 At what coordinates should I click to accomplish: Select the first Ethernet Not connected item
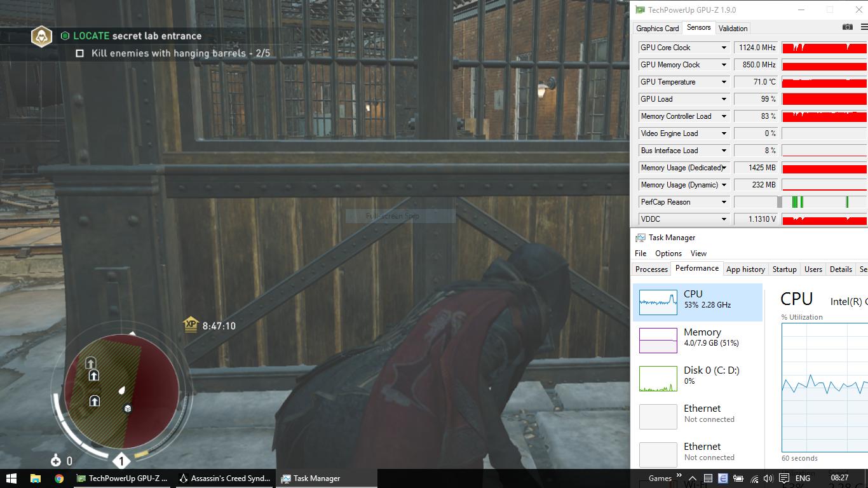(x=698, y=417)
